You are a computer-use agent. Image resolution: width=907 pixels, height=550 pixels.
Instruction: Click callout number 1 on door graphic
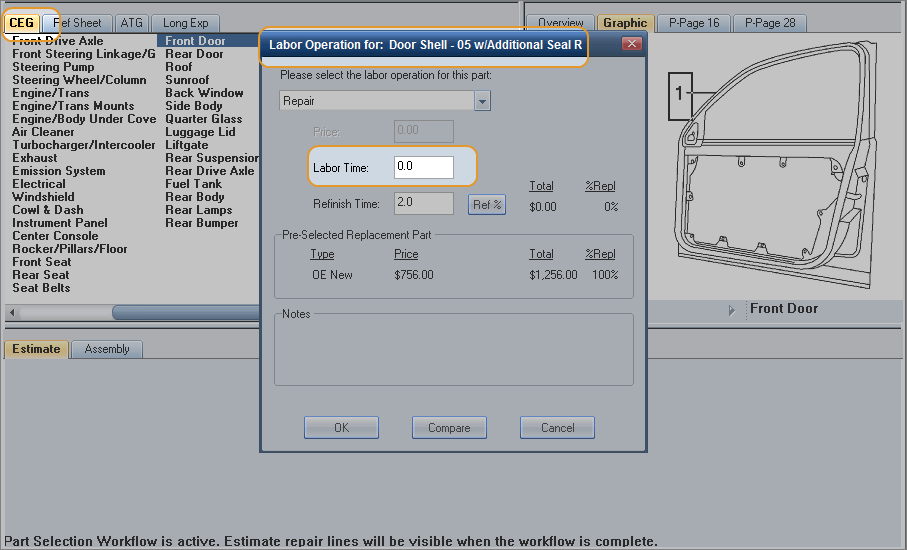click(679, 93)
